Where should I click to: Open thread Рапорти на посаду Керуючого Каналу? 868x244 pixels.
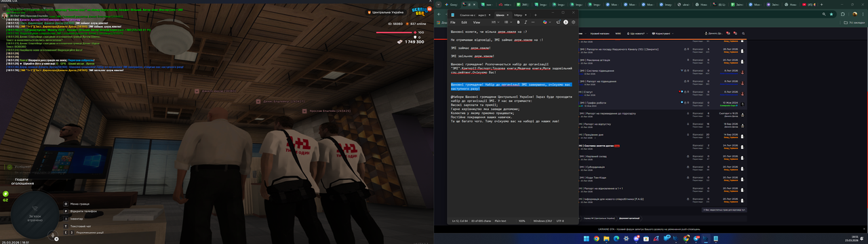point(618,49)
